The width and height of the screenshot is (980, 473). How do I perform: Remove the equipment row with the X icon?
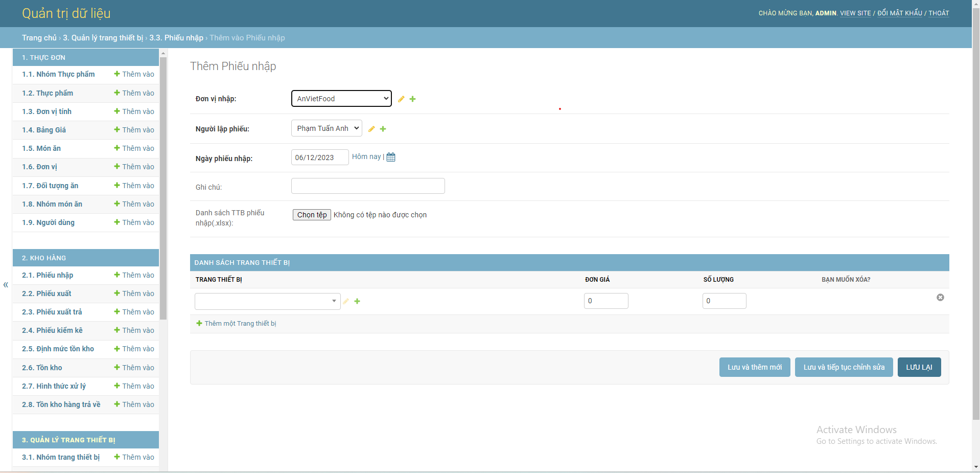pos(940,298)
